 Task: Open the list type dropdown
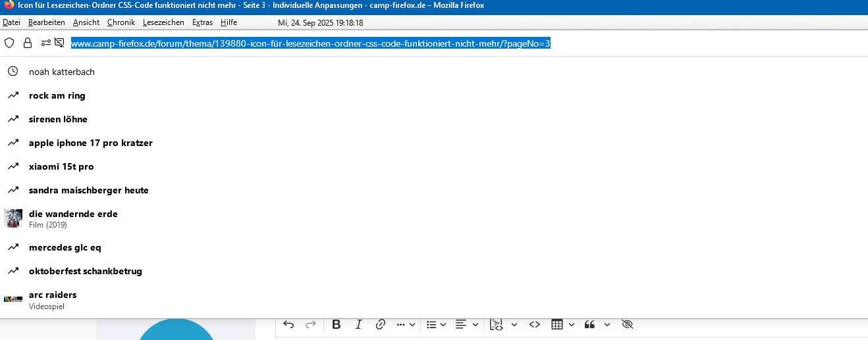[x=436, y=324]
